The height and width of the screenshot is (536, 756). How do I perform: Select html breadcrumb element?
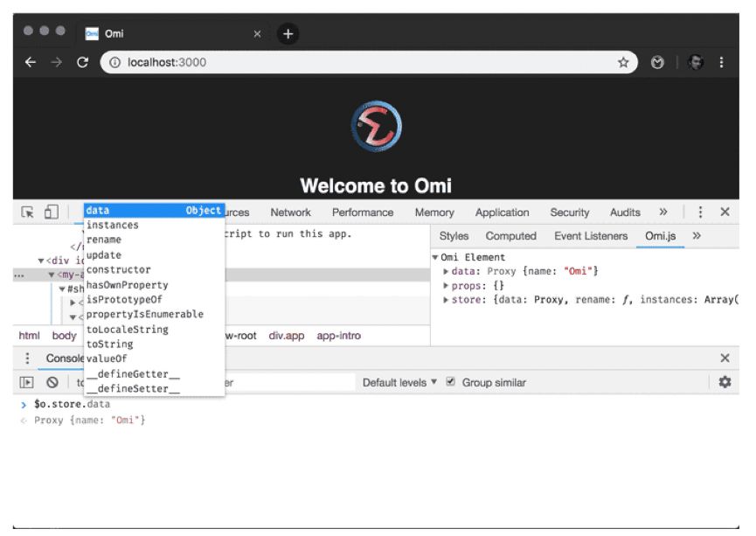(29, 336)
